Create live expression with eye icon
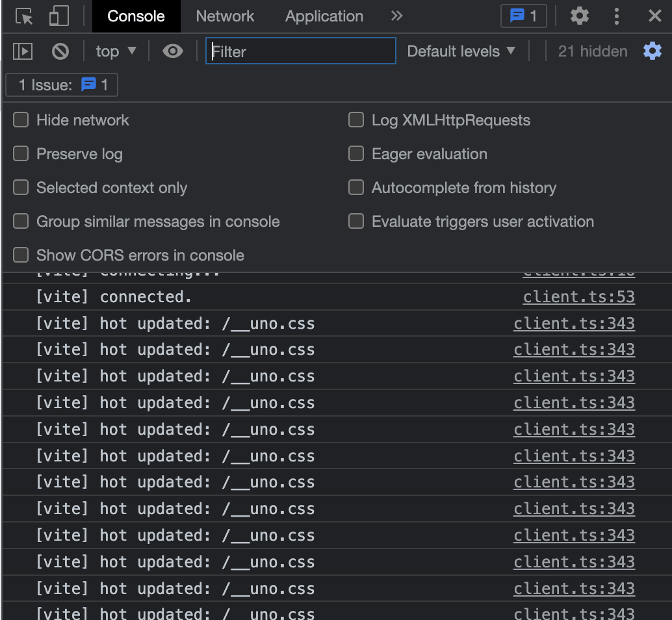 pyautogui.click(x=172, y=51)
